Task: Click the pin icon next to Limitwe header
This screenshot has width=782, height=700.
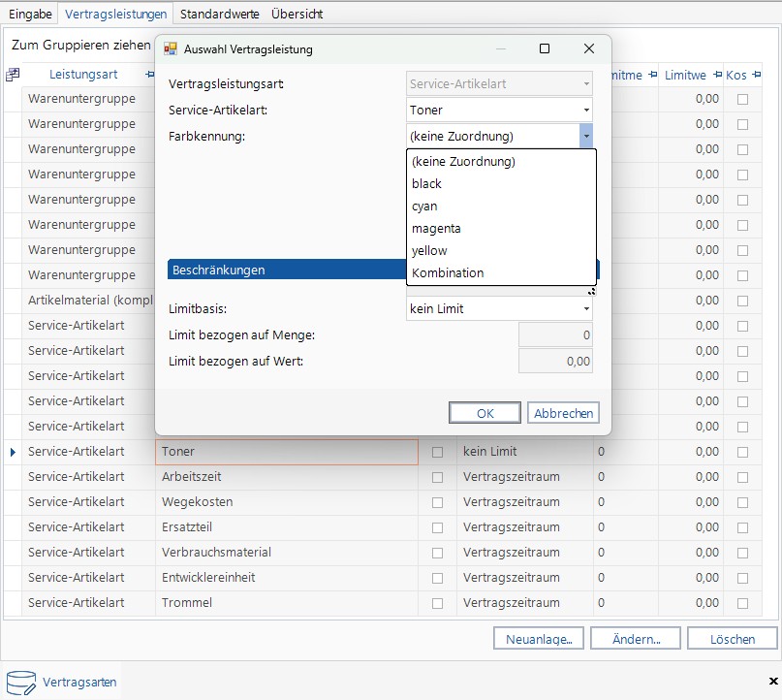Action: 717,75
